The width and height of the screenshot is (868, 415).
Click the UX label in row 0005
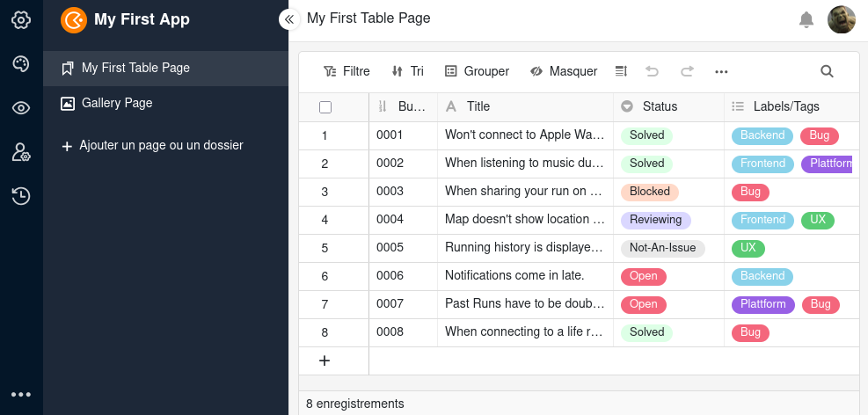tap(748, 248)
